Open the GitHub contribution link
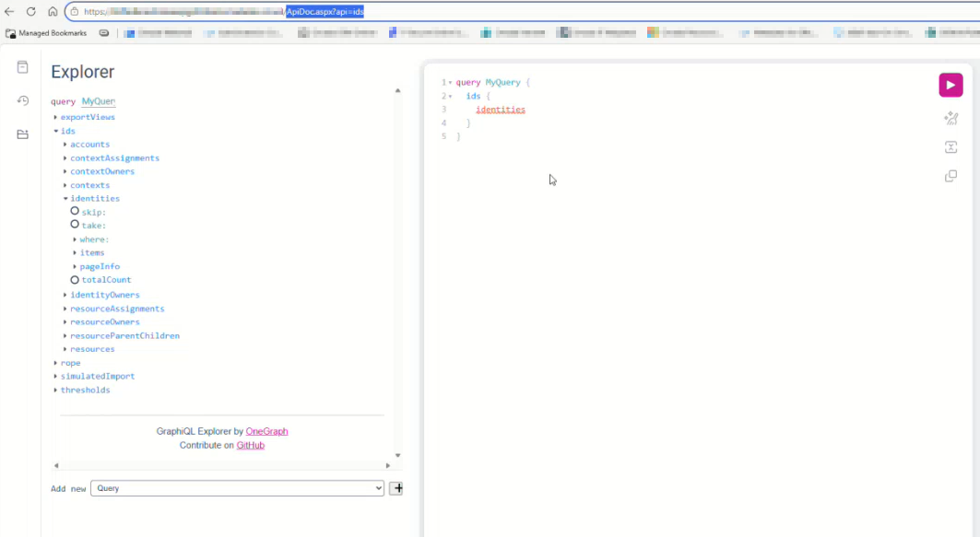 click(250, 445)
